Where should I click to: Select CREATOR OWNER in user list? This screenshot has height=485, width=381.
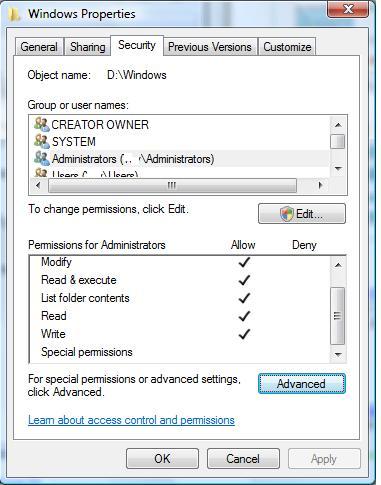point(180,125)
